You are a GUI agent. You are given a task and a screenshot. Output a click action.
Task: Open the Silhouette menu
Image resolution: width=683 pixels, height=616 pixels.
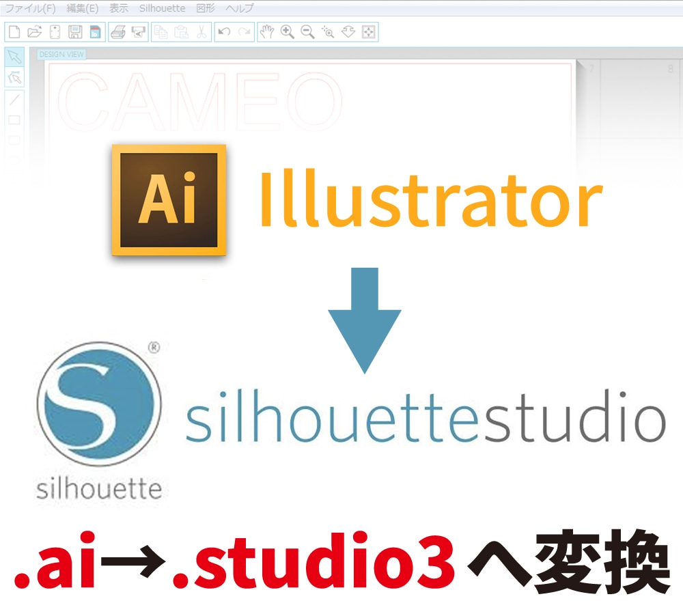pyautogui.click(x=162, y=8)
